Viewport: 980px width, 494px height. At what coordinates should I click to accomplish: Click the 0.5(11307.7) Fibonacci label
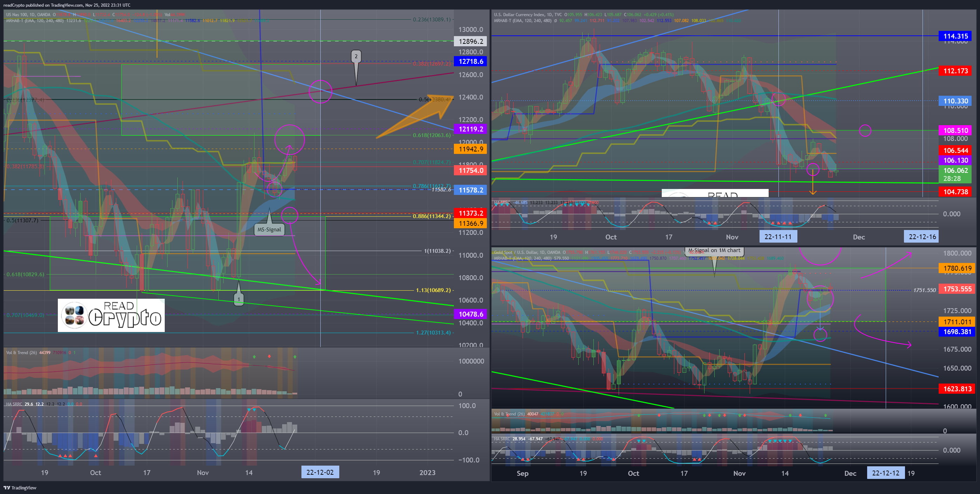22,221
